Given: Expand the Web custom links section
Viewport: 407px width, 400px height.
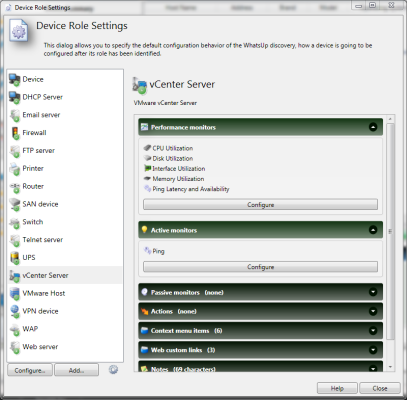Looking at the screenshot, I should click(373, 350).
